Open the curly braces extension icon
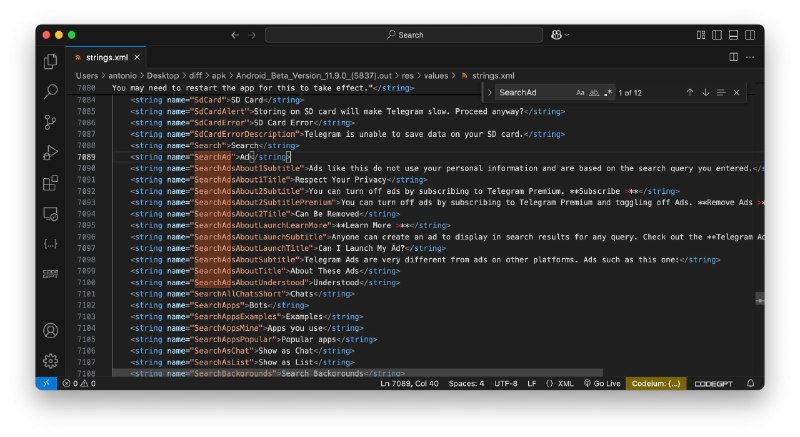 pos(50,244)
